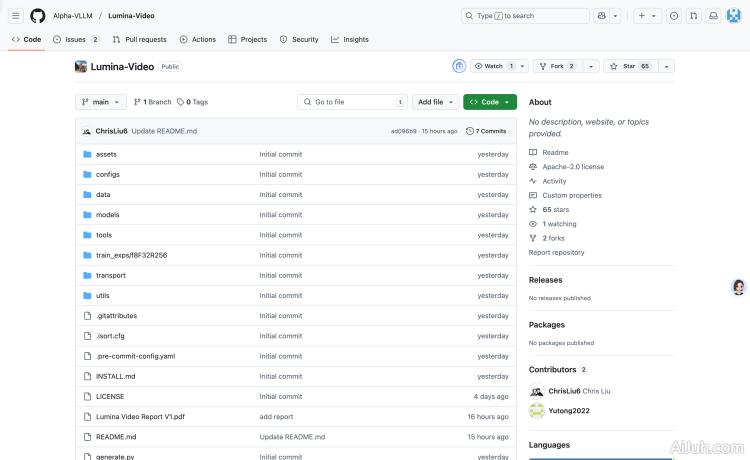Screen dimensions: 750x460
Task: Open the Lumina Video Report V1.pdf file
Action: click(x=142, y=416)
